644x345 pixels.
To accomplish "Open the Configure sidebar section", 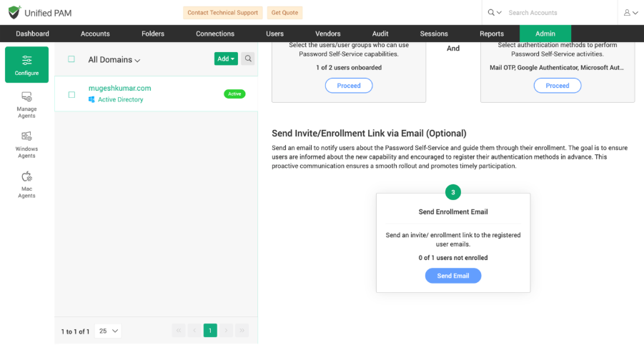I will [x=26, y=64].
